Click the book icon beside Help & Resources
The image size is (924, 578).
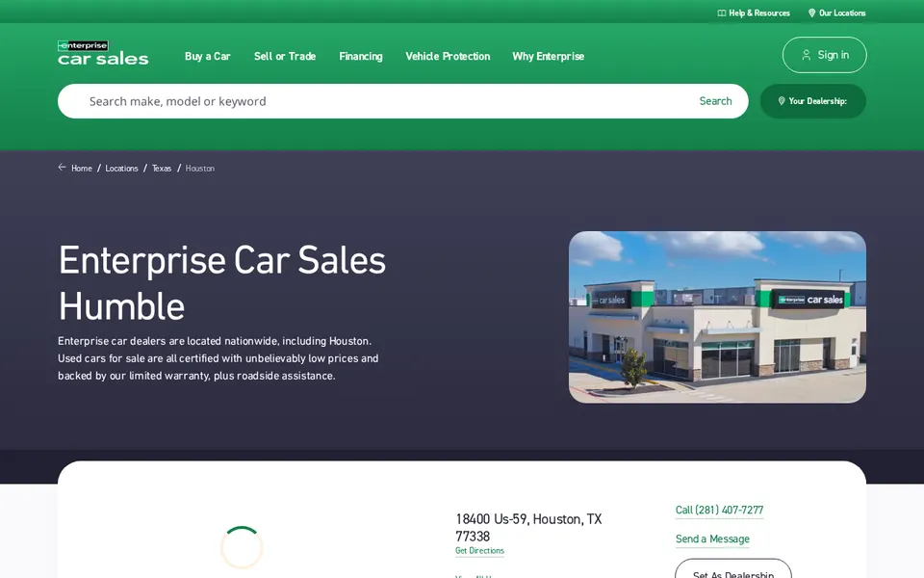coord(721,13)
